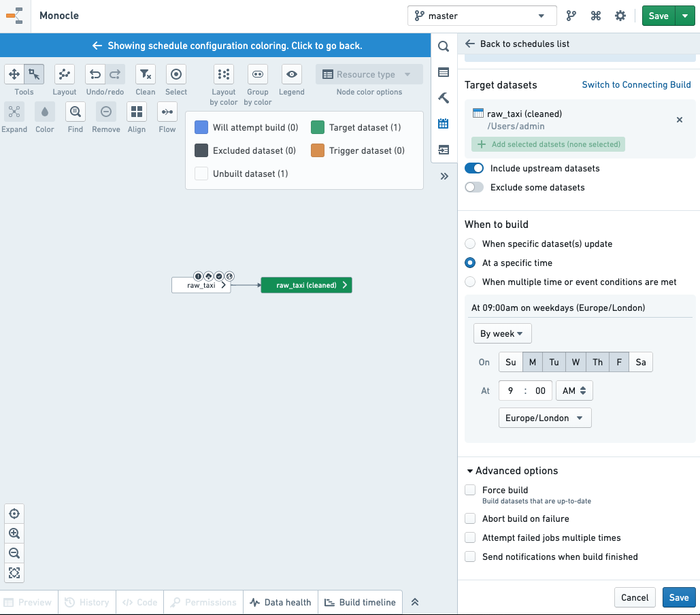The image size is (700, 615).
Task: Click the Target dataset green swatch
Action: pos(318,128)
